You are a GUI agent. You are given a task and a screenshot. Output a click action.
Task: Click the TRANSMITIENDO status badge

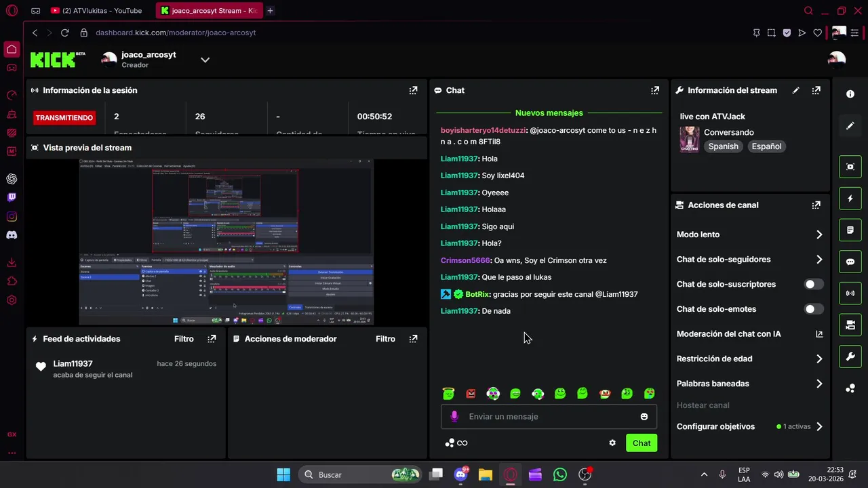pos(64,118)
